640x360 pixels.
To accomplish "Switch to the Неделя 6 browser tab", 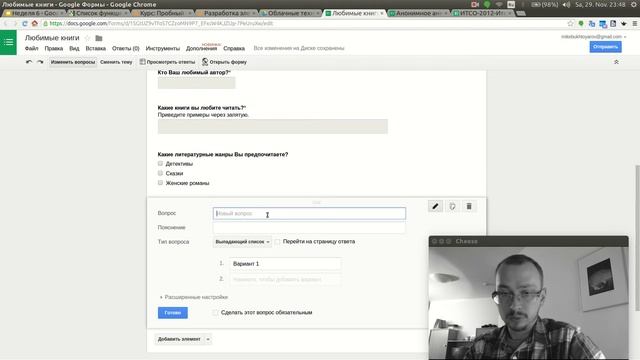I will [x=33, y=13].
